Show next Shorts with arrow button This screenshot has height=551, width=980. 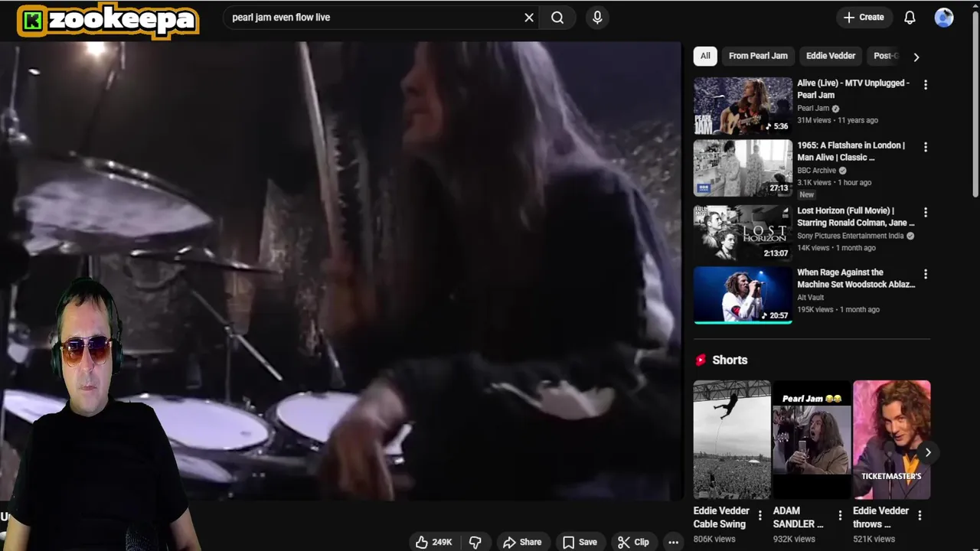tap(927, 452)
